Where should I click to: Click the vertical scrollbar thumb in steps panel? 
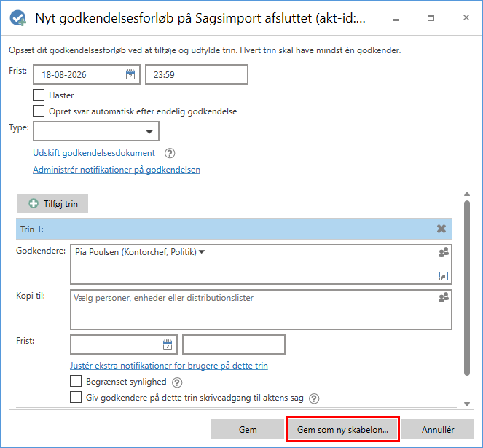(x=467, y=288)
